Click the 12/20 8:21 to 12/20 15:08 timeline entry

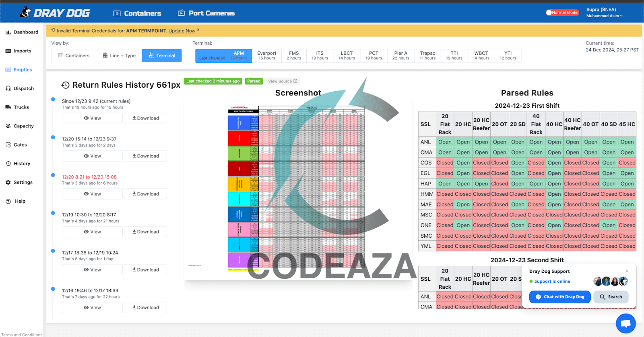tap(89, 177)
